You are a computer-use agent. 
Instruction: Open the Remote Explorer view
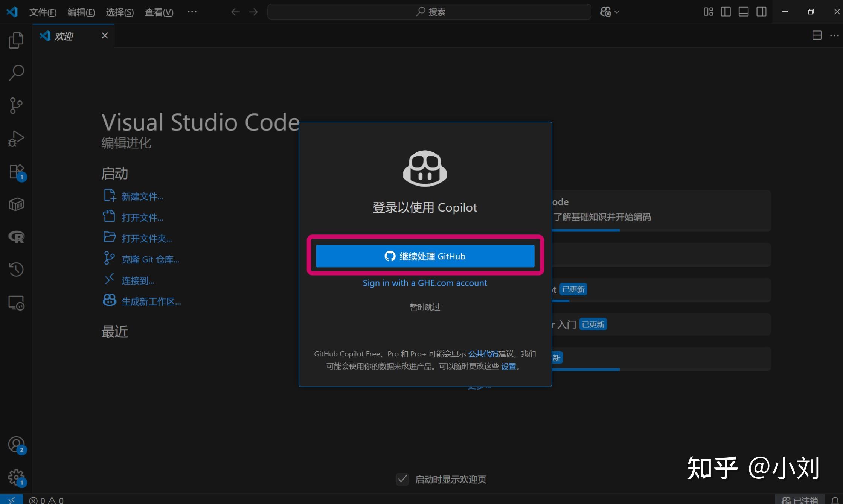[16, 302]
